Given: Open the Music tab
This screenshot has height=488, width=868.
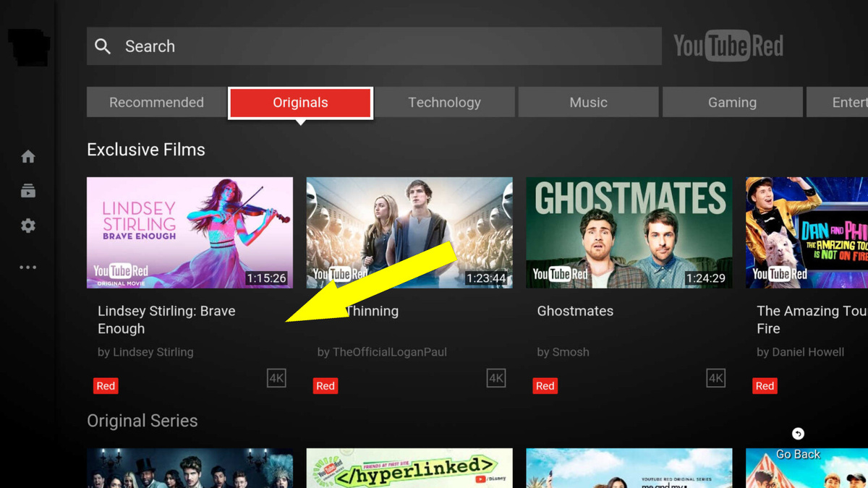Looking at the screenshot, I should 588,103.
